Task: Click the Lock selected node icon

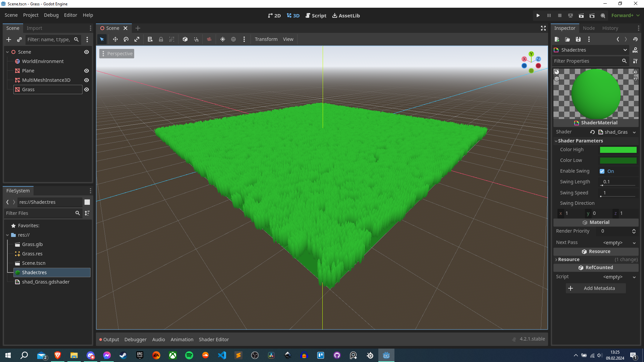Action: click(161, 39)
